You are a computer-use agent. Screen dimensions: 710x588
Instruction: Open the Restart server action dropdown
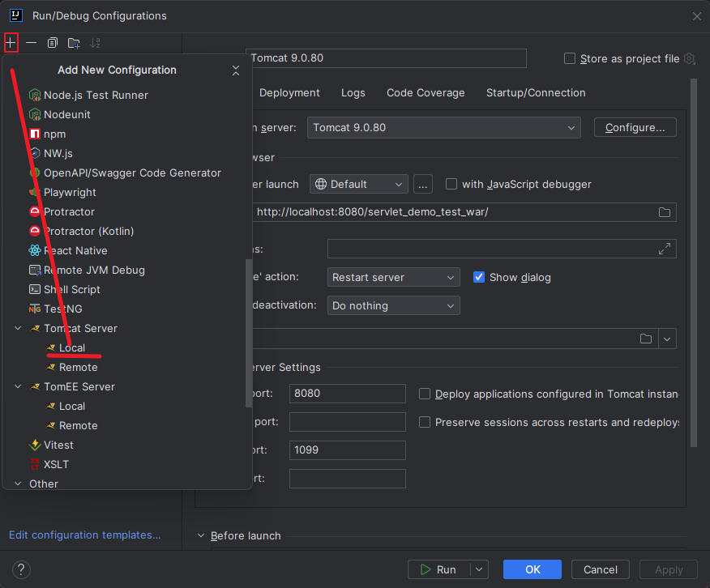[x=394, y=277]
